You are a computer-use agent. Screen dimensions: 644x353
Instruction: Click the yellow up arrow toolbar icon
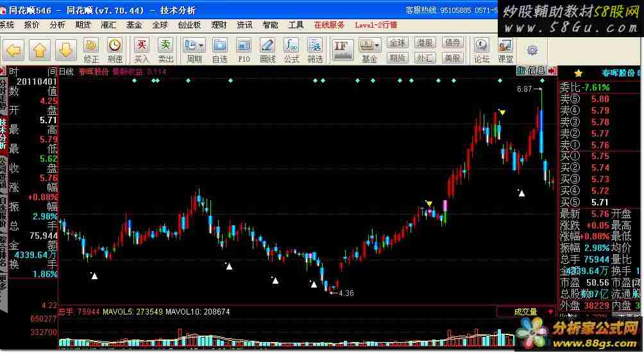point(39,51)
